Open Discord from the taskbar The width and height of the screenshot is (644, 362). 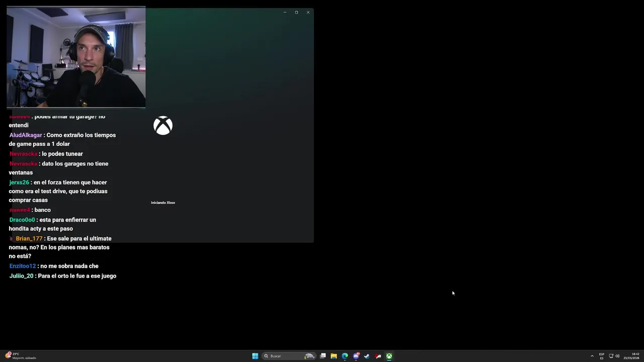356,356
